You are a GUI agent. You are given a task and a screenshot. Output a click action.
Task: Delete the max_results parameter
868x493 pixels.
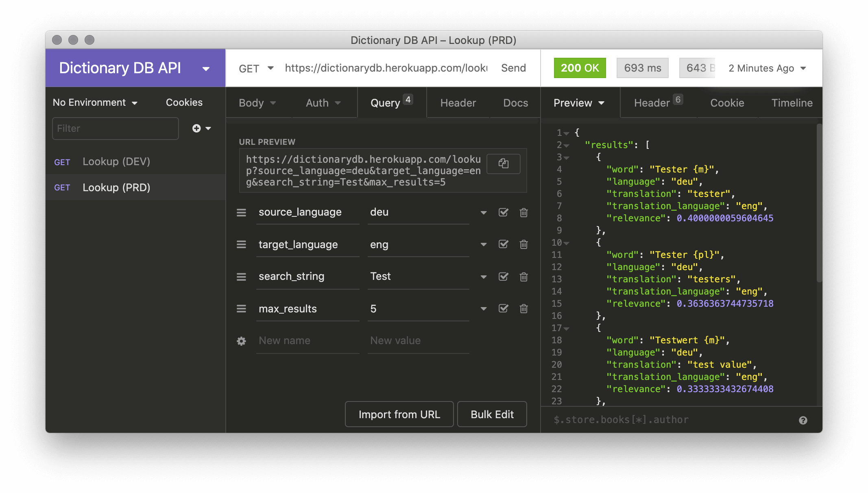coord(523,308)
